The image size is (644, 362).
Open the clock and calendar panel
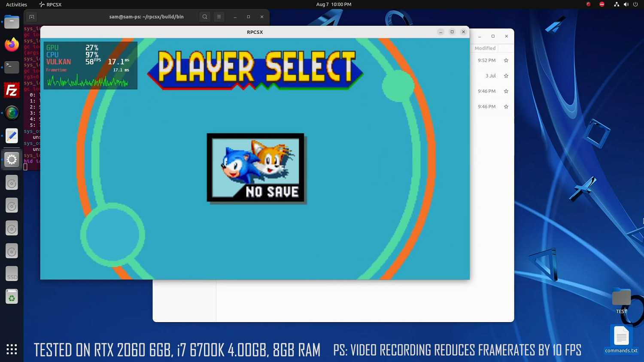click(334, 4)
